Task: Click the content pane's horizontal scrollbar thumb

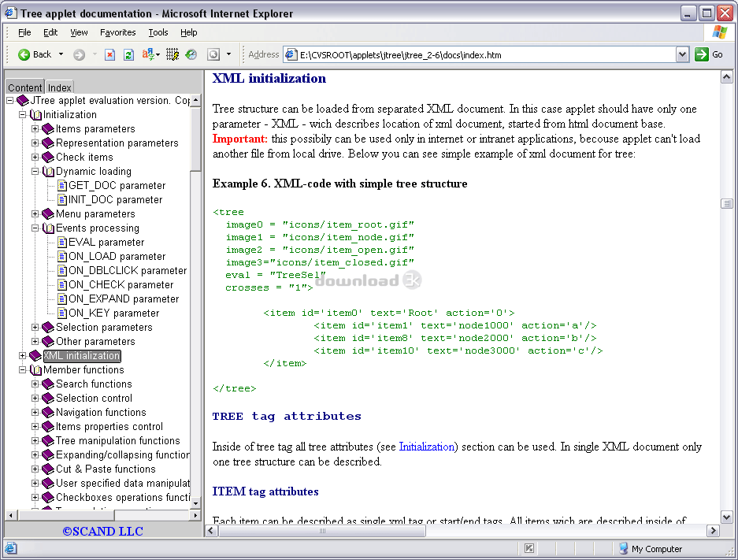Action: 322,531
